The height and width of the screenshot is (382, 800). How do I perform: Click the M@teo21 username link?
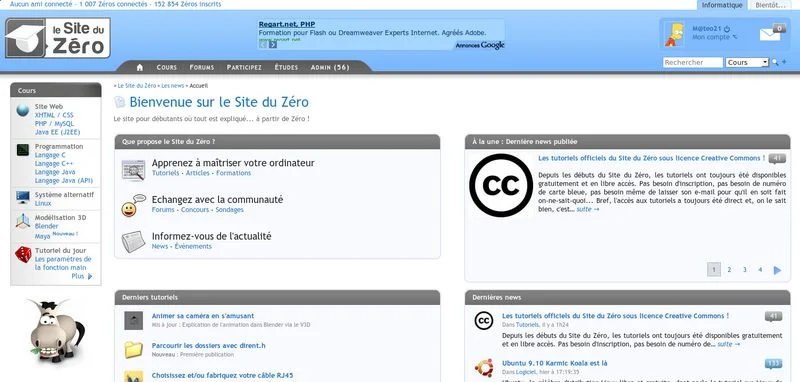point(707,29)
